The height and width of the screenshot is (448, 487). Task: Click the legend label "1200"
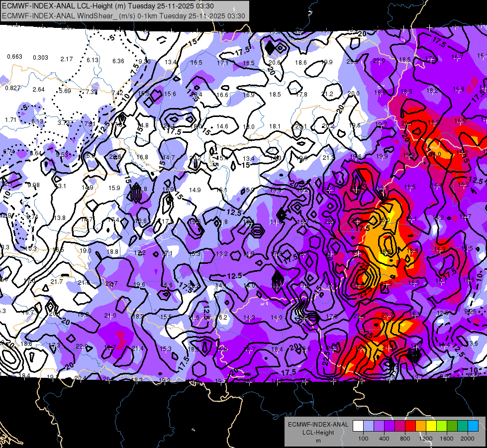click(x=425, y=439)
